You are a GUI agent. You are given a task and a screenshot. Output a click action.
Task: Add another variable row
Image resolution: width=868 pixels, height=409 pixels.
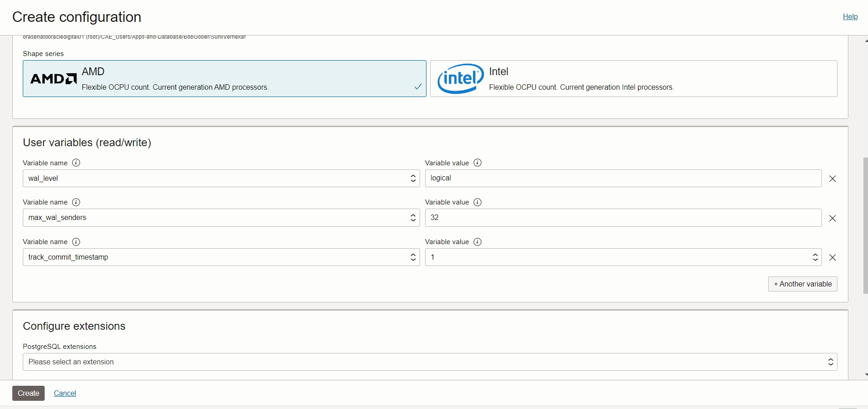click(802, 284)
